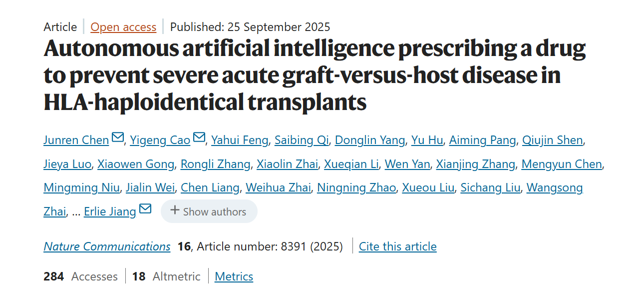
Task: Click author Mengyun Chen
Action: [x=562, y=164]
